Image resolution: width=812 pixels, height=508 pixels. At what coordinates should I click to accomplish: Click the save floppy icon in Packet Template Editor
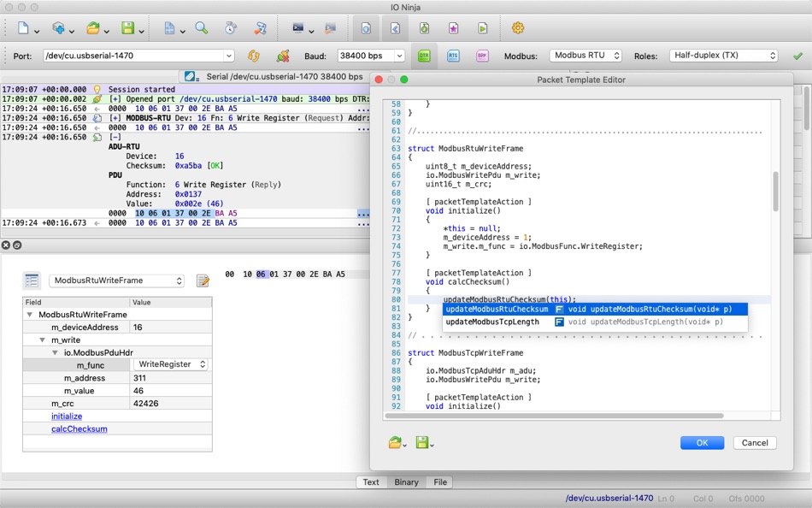tap(422, 443)
